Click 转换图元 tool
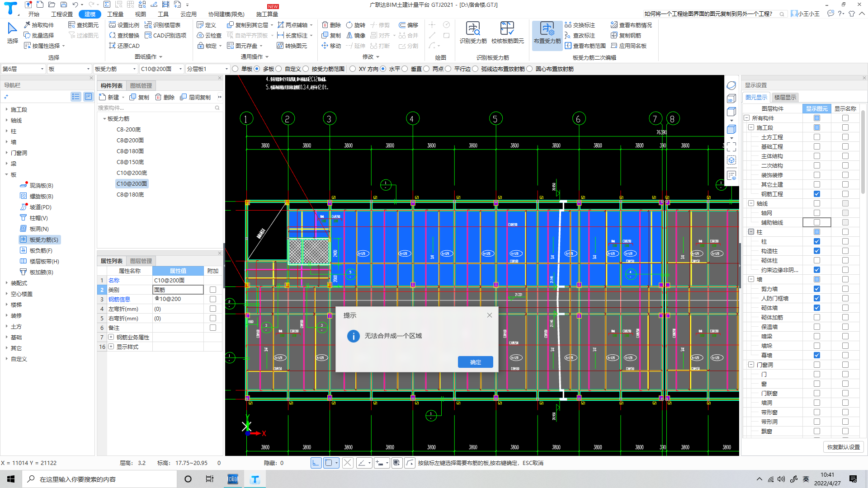Viewport: 868px width, 488px height. (292, 46)
